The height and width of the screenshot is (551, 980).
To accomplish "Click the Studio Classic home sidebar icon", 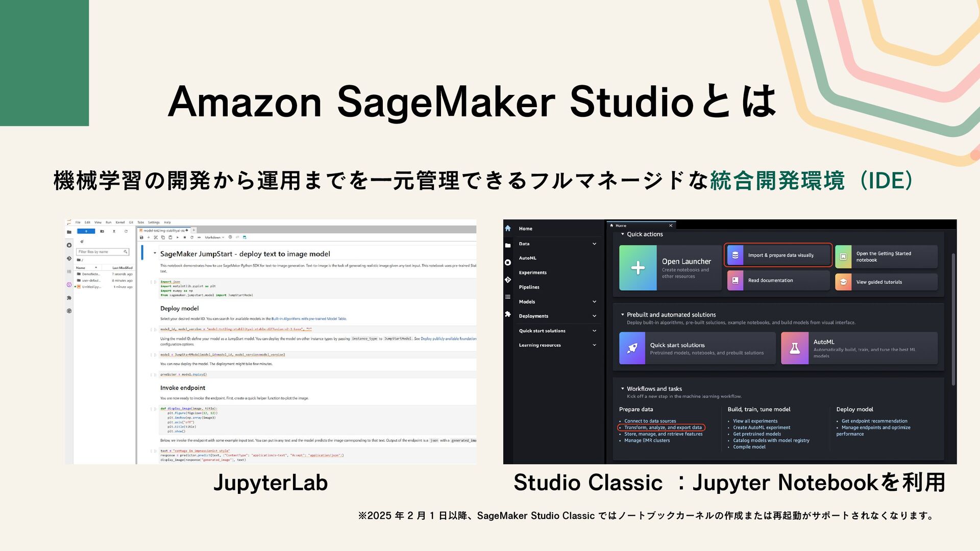I will [x=508, y=228].
